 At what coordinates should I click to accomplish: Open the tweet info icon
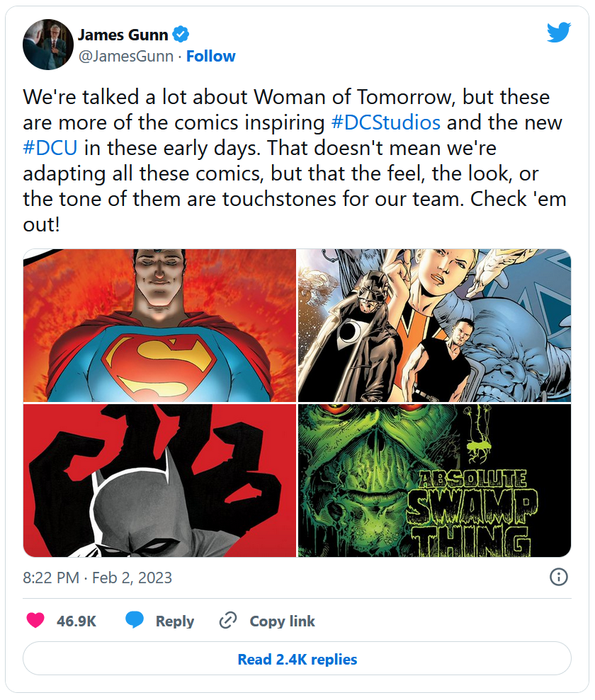(x=559, y=577)
